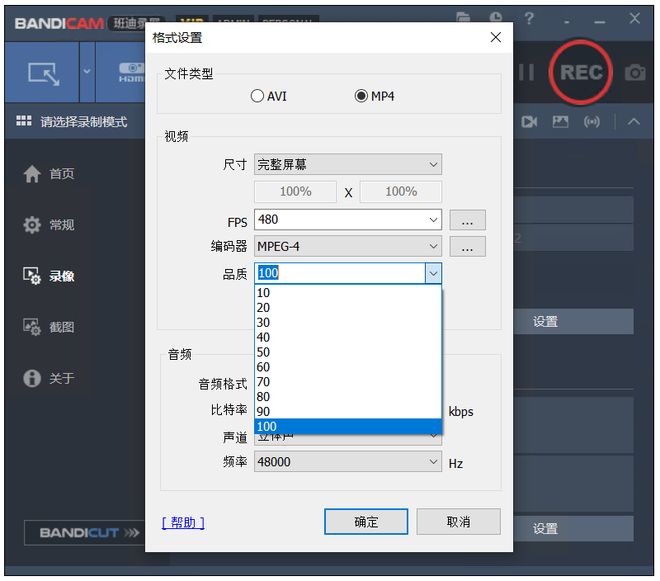Choose quality 100 from list
The width and height of the screenshot is (660, 581).
(348, 426)
